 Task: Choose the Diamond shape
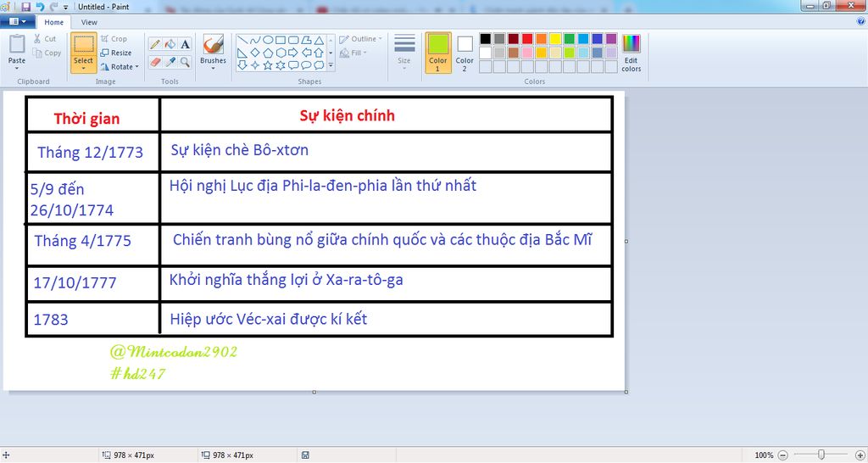click(x=254, y=53)
